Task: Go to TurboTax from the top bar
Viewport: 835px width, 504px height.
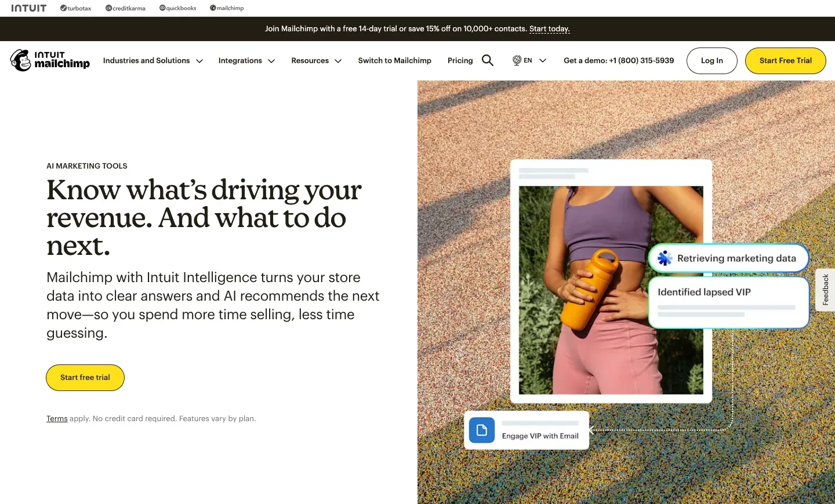Action: pyautogui.click(x=76, y=8)
